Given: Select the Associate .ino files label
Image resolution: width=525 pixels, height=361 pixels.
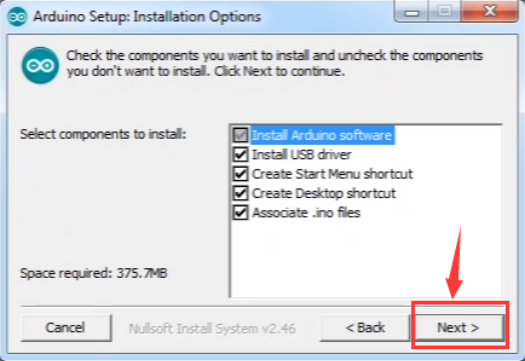Looking at the screenshot, I should [x=306, y=213].
